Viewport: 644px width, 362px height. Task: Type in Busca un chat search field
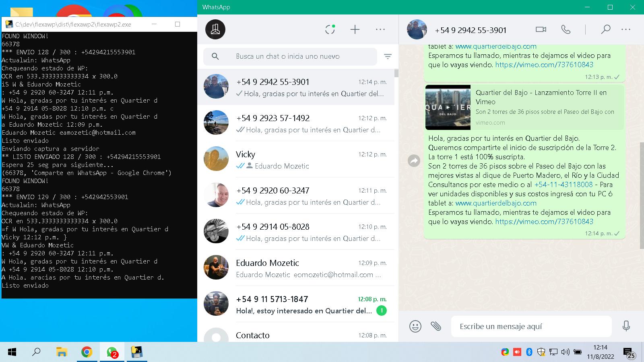pos(290,56)
